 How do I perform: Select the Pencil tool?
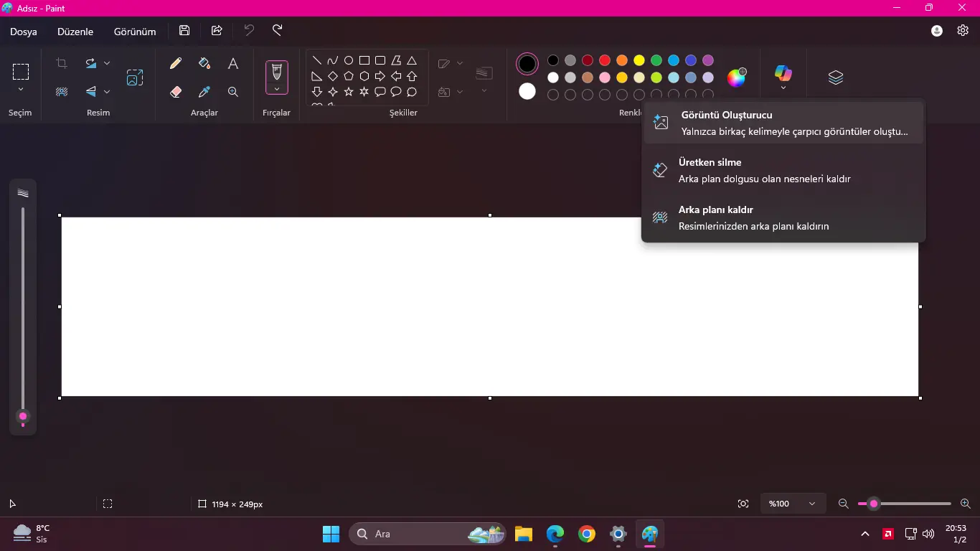(x=176, y=63)
